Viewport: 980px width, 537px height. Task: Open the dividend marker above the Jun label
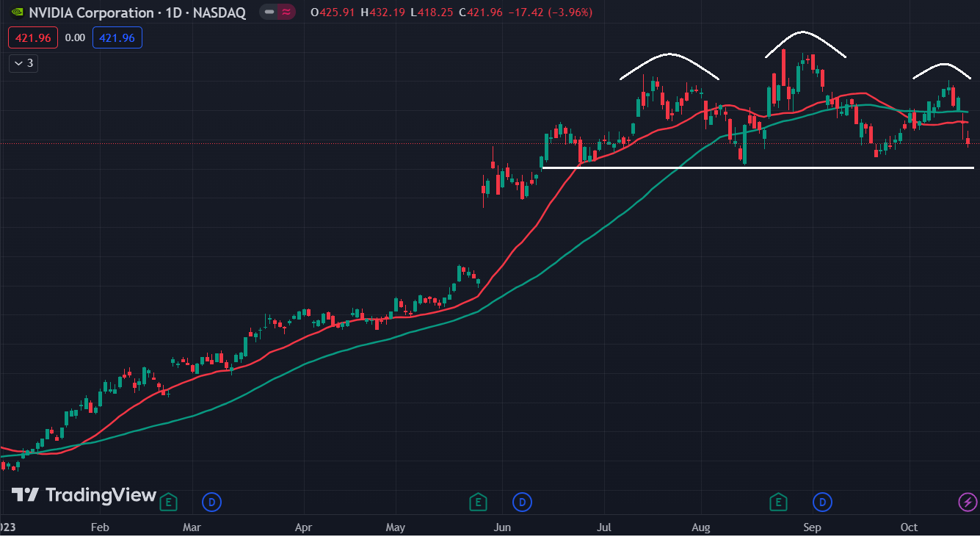[522, 502]
